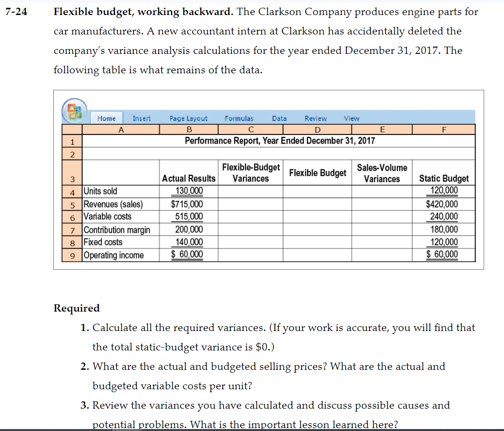
Task: Open the Page Layout tab
Action: [188, 118]
